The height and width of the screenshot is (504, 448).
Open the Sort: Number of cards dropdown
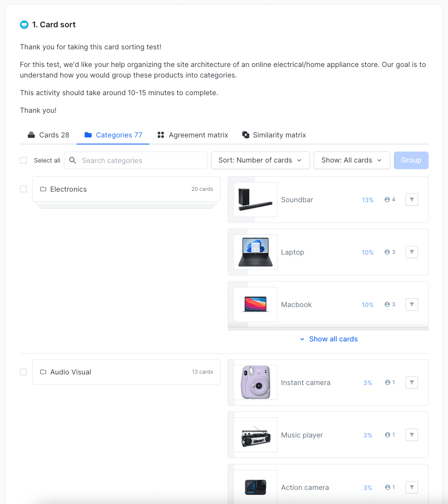click(x=260, y=160)
